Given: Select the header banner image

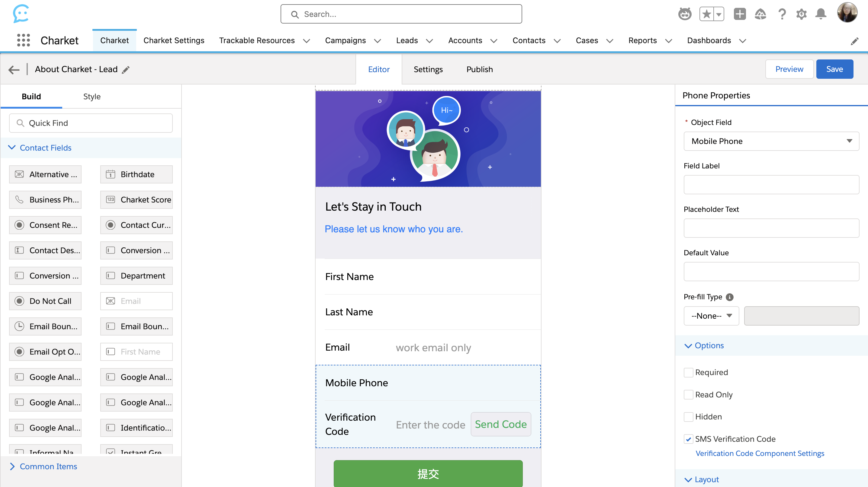Looking at the screenshot, I should (x=428, y=139).
